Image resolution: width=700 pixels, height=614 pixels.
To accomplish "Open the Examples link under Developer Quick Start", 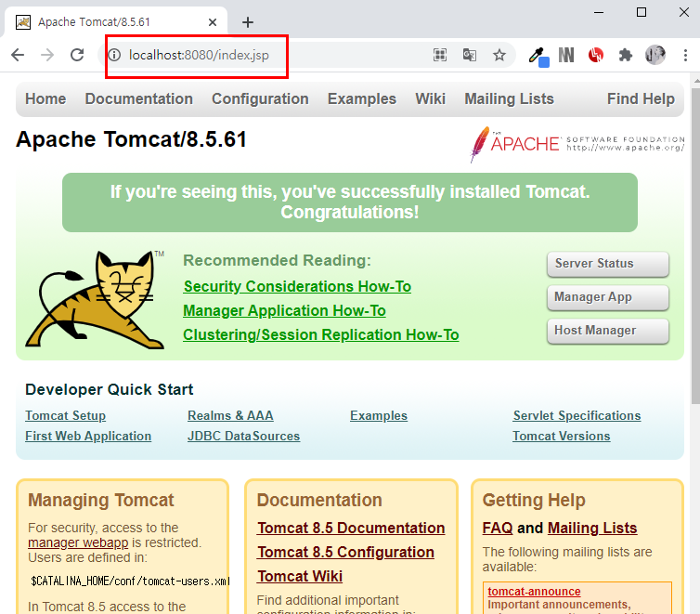I will click(x=379, y=416).
